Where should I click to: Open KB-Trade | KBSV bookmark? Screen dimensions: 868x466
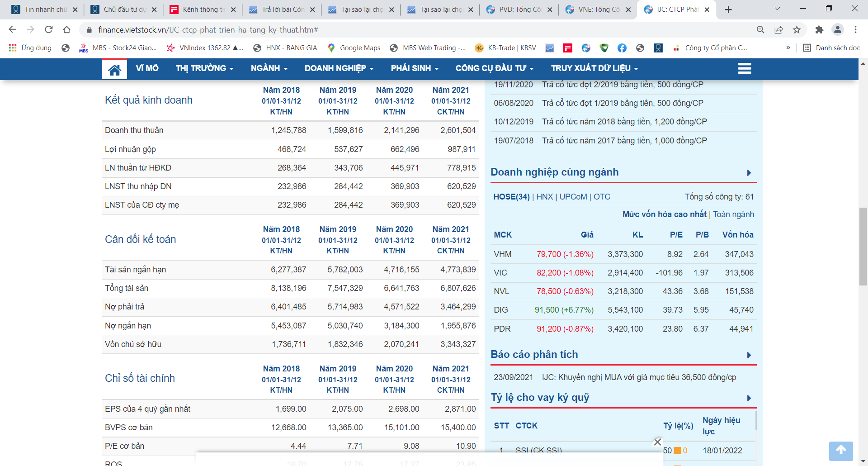coord(505,48)
